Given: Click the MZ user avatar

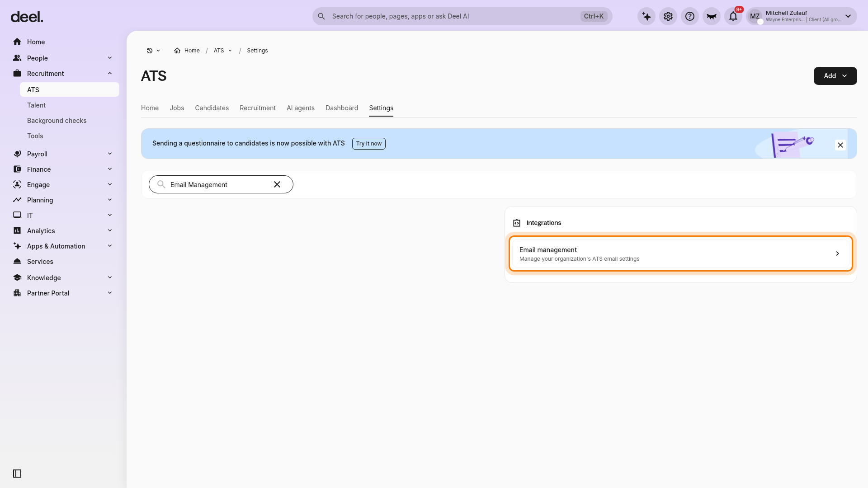Looking at the screenshot, I should [755, 16].
